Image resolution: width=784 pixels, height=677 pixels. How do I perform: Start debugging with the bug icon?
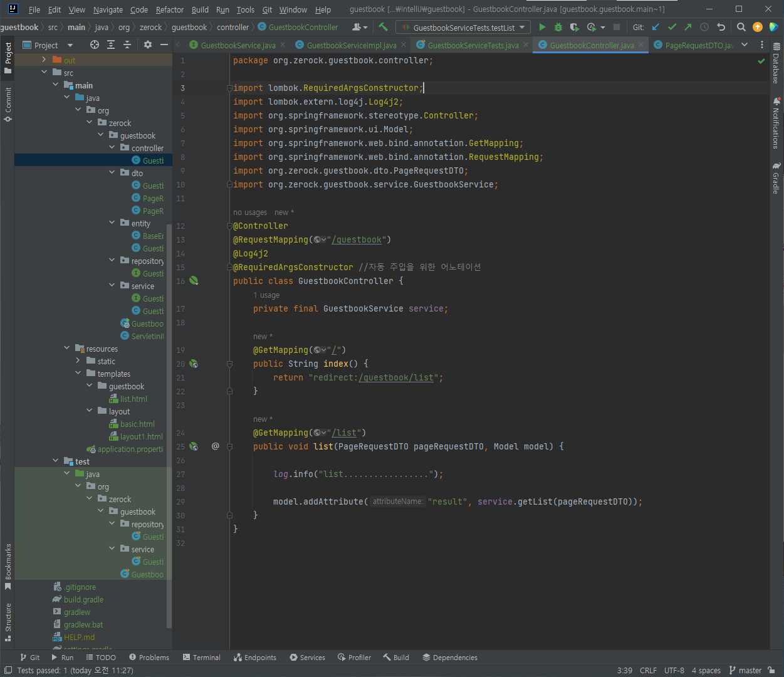558,27
